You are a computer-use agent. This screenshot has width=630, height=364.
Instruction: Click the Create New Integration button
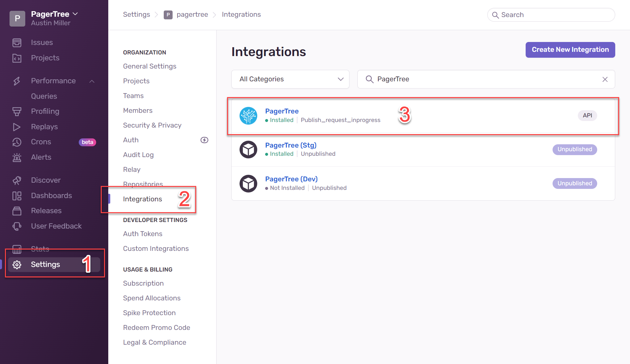point(570,50)
